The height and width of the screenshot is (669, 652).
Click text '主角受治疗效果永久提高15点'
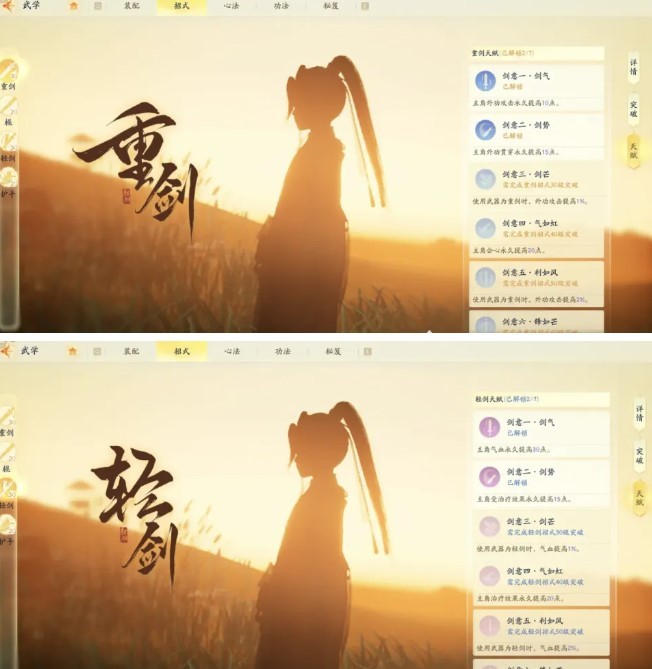click(524, 499)
